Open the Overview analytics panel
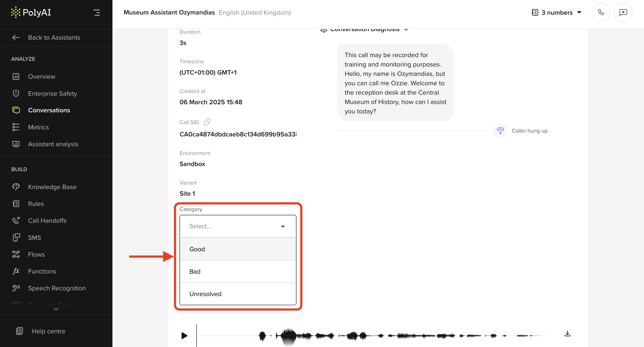Image resolution: width=644 pixels, height=347 pixels. pyautogui.click(x=42, y=76)
